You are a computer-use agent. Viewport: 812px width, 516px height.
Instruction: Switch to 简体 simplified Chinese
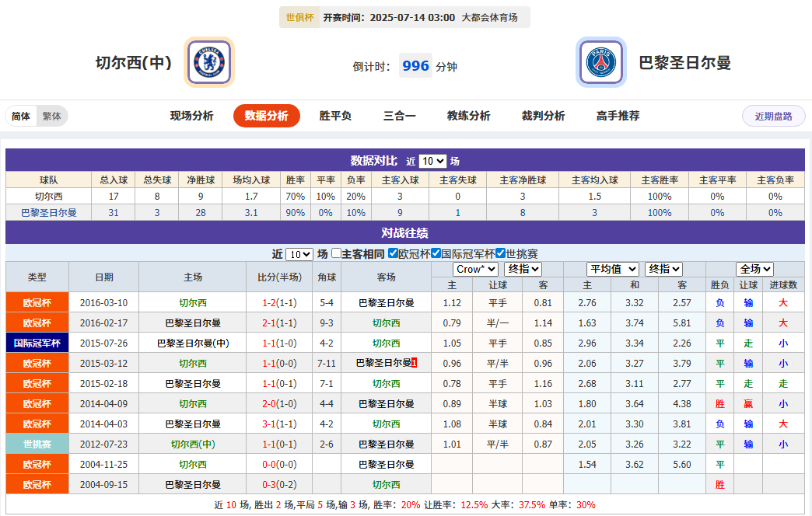click(21, 116)
